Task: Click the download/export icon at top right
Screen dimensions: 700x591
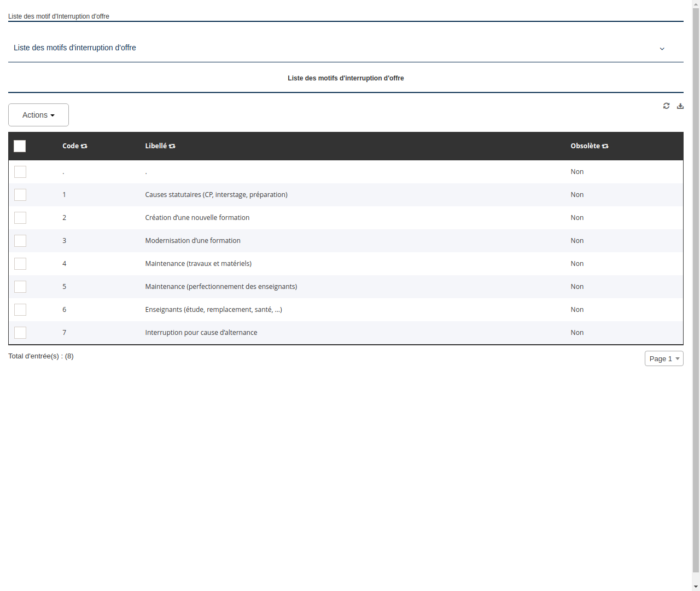Action: 680,106
